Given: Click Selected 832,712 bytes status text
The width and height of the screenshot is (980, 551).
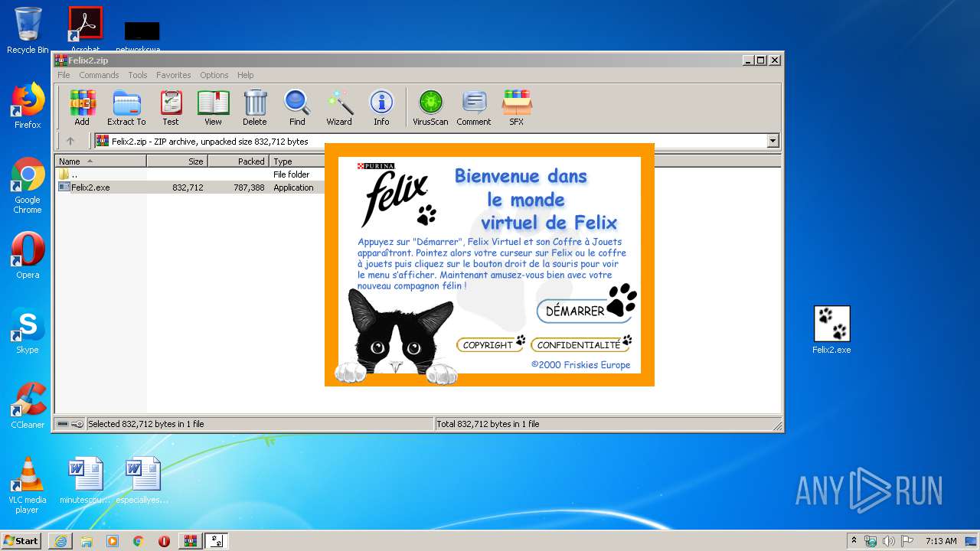Looking at the screenshot, I should pyautogui.click(x=146, y=424).
